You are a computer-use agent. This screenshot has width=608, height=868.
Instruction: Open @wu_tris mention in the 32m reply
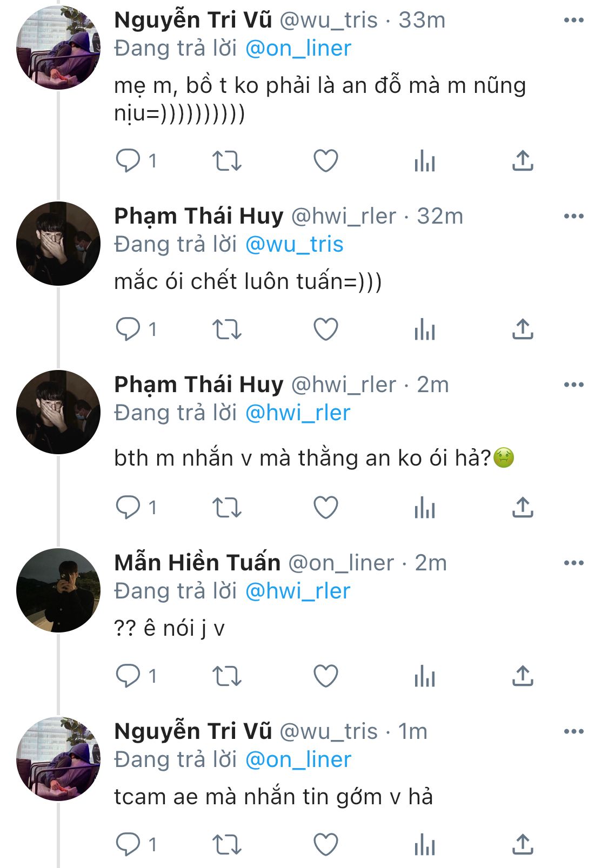[x=294, y=244]
